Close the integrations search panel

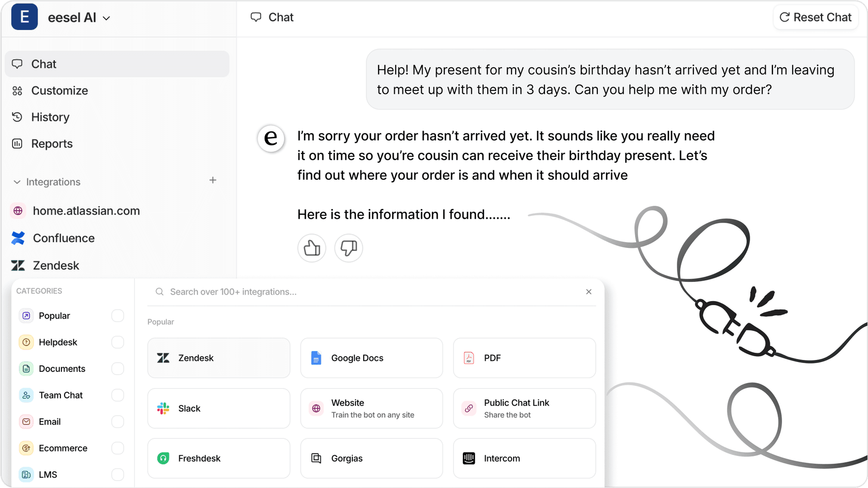coord(588,292)
